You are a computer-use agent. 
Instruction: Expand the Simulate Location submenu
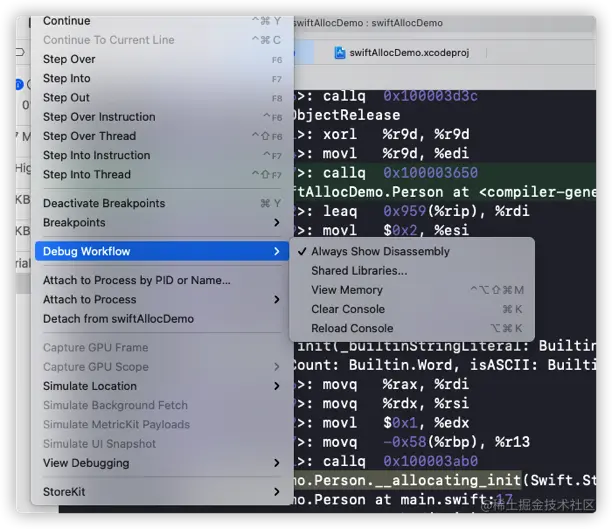point(162,386)
